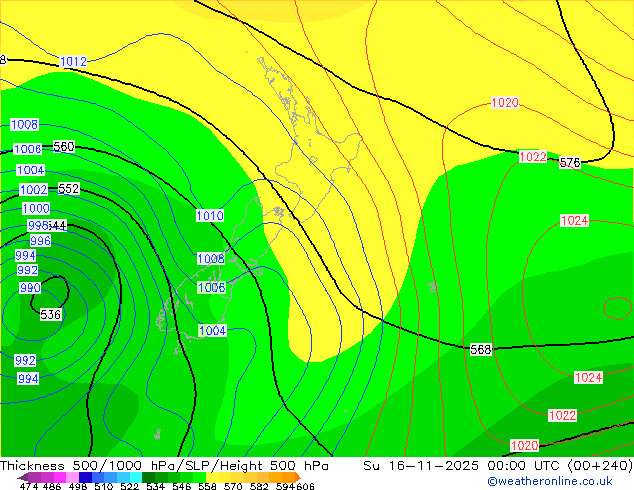
Task: Click the 'Su 16-11-2025 00:00 UTC' date text
Action: pyautogui.click(x=464, y=466)
